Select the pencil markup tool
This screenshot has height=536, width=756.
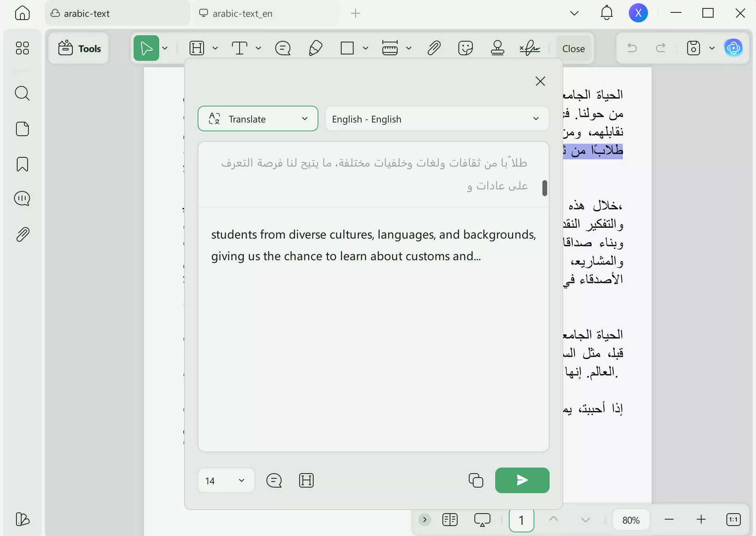point(315,48)
